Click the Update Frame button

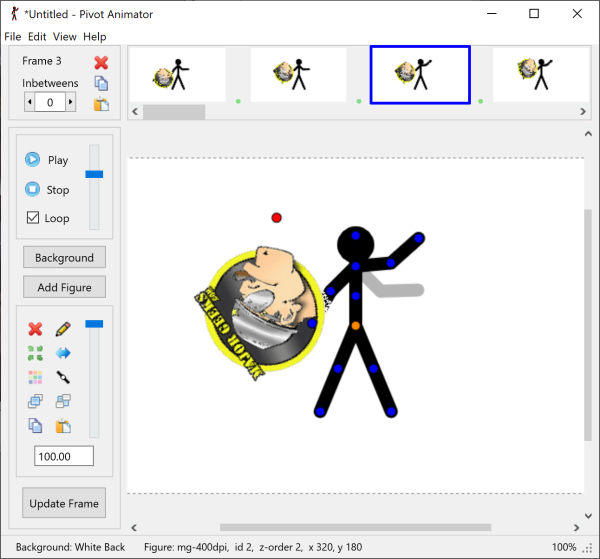[x=64, y=503]
